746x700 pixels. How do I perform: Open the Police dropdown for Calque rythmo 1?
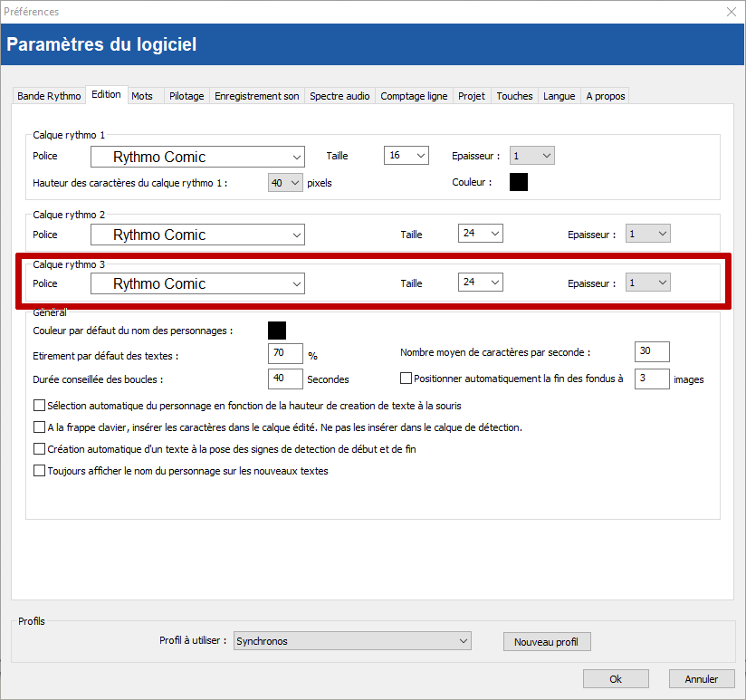(x=197, y=157)
